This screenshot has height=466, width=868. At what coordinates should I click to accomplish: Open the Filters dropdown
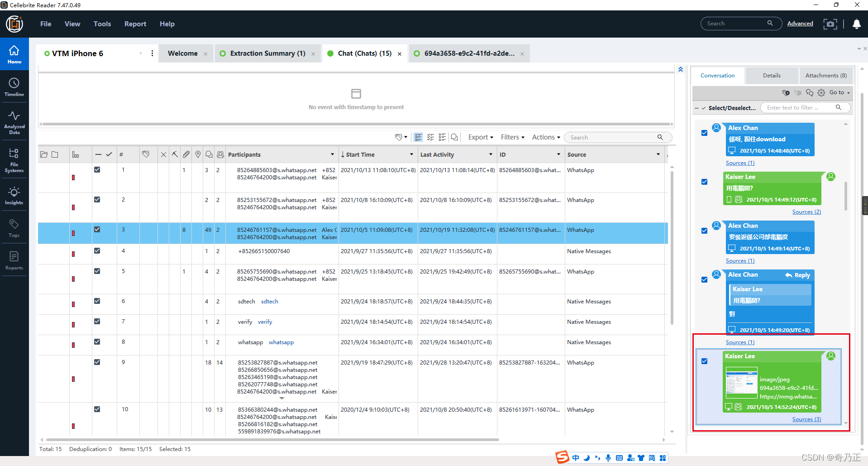pos(513,137)
